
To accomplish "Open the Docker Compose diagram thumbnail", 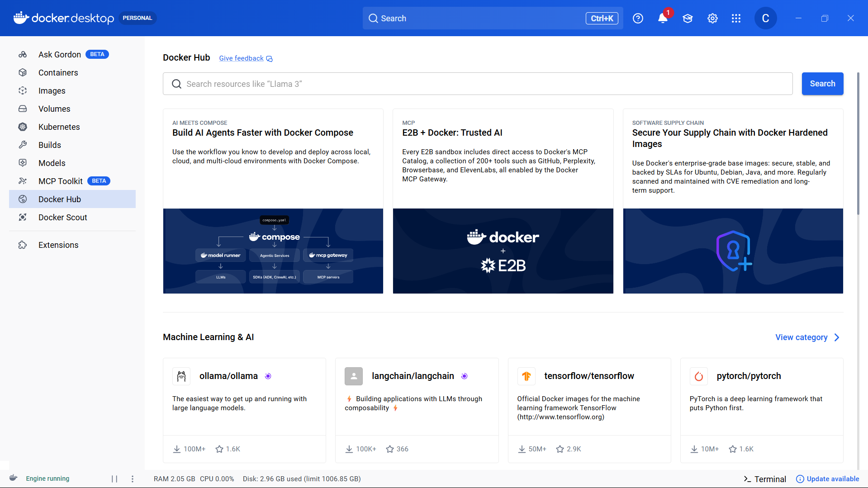I will coord(273,251).
